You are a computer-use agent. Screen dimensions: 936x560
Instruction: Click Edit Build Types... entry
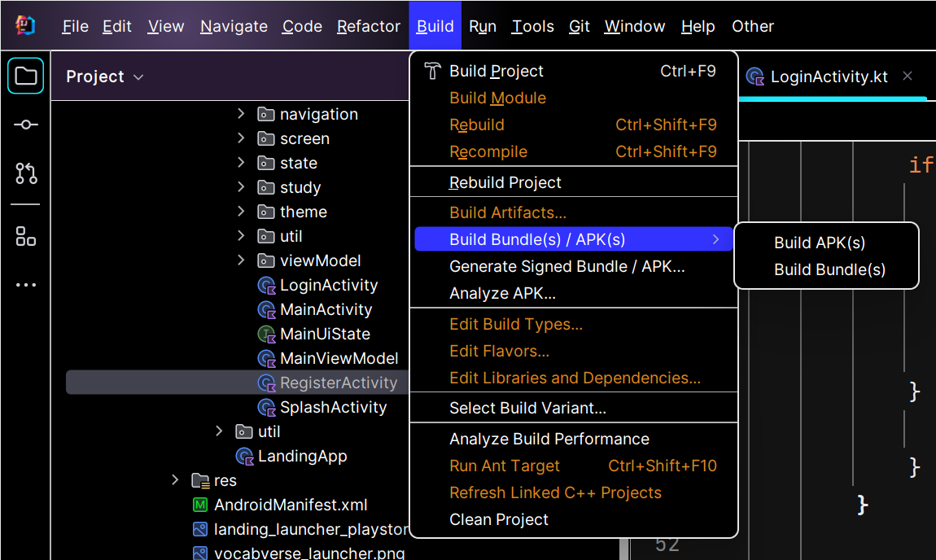click(x=574, y=324)
